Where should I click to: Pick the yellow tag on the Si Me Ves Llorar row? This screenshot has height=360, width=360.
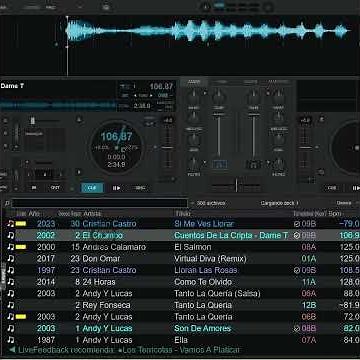pyautogui.click(x=21, y=224)
